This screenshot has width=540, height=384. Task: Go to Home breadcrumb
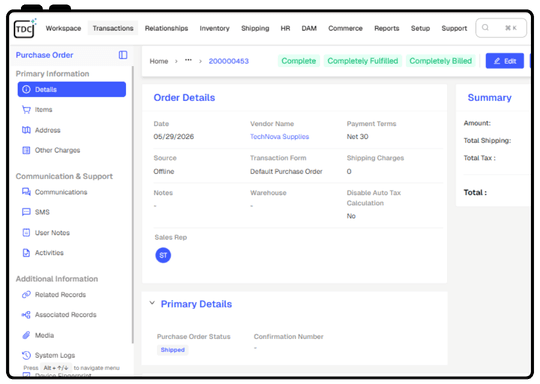click(x=159, y=61)
